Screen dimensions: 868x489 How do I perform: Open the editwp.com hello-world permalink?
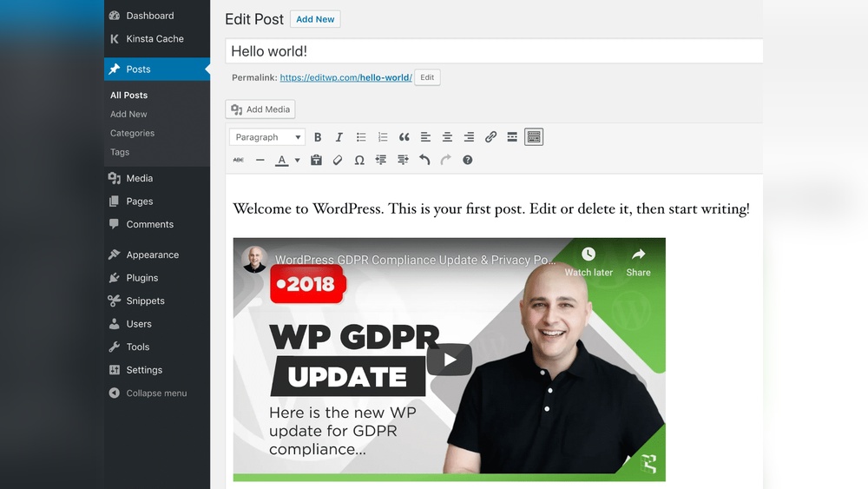(346, 77)
